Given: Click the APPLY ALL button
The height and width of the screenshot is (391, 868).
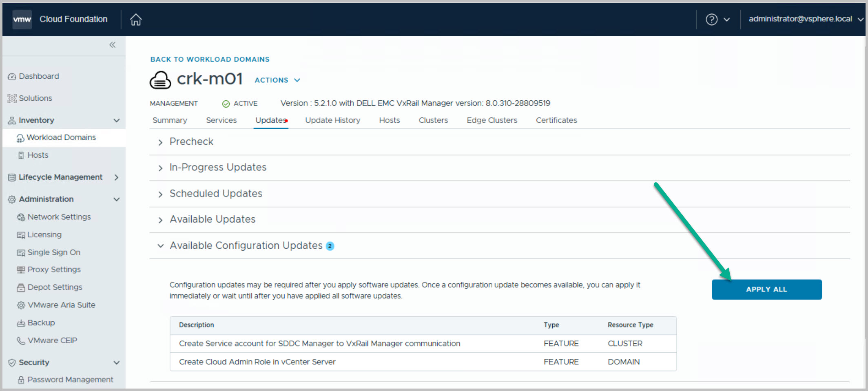Looking at the screenshot, I should click(766, 289).
